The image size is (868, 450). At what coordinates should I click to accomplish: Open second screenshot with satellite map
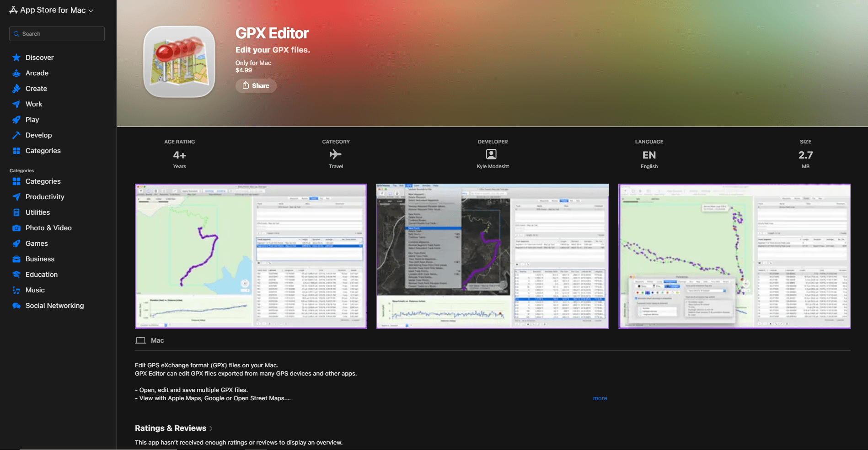(x=493, y=256)
